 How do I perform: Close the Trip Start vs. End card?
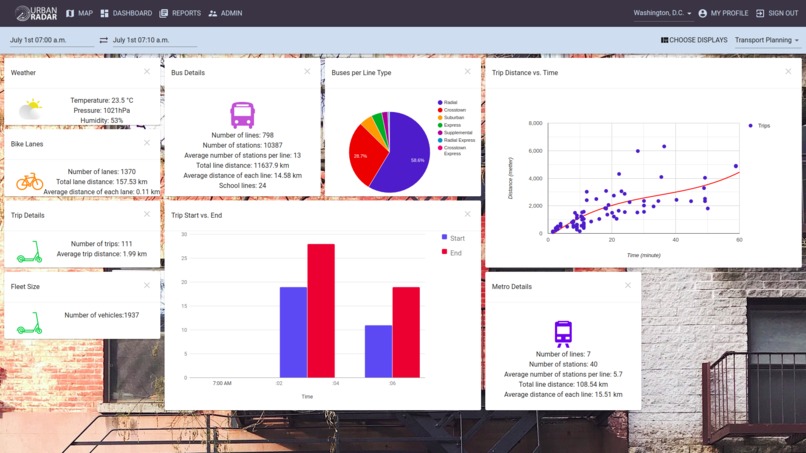coord(468,214)
